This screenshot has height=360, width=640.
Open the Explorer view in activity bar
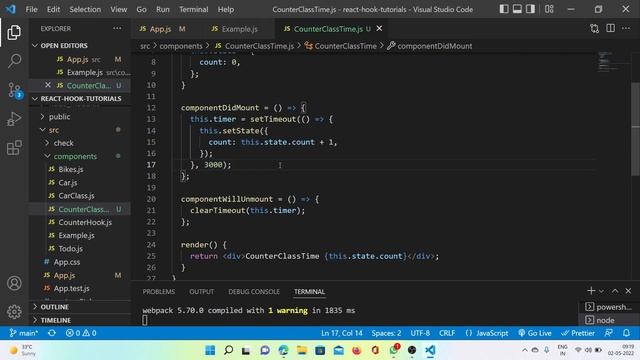(x=14, y=33)
